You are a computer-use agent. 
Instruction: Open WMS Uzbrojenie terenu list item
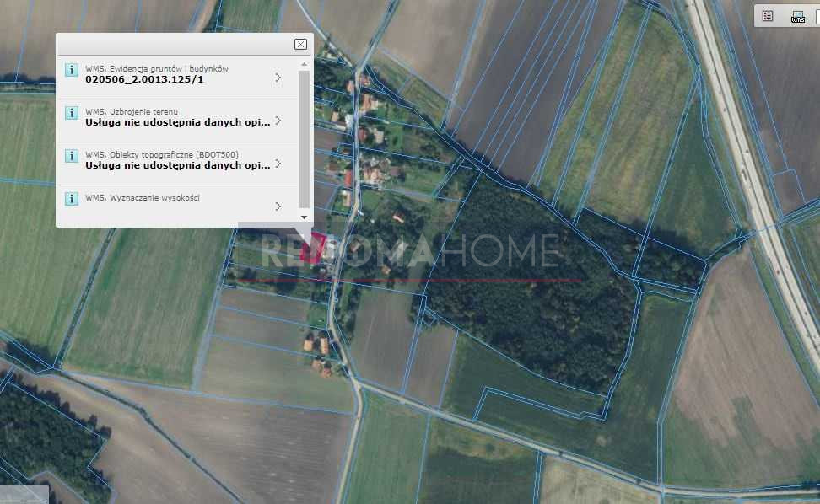coord(177,121)
